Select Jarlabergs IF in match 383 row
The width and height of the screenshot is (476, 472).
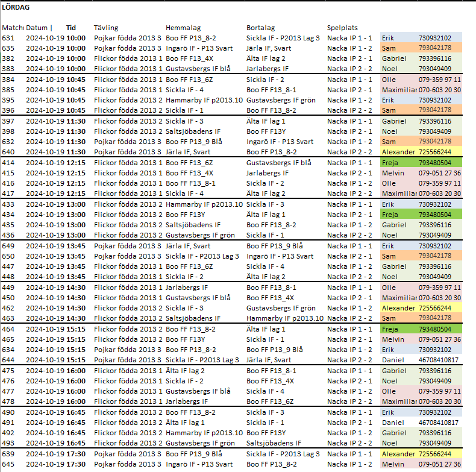[x=267, y=69]
